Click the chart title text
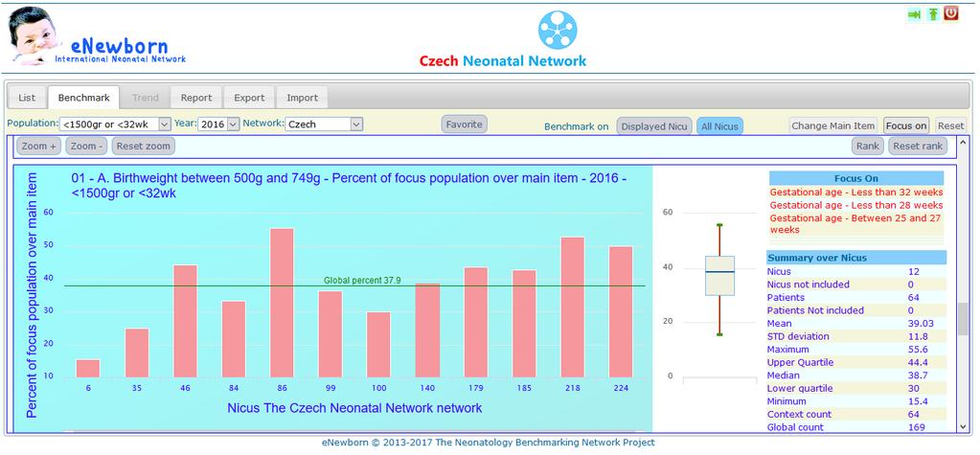 pos(350,186)
